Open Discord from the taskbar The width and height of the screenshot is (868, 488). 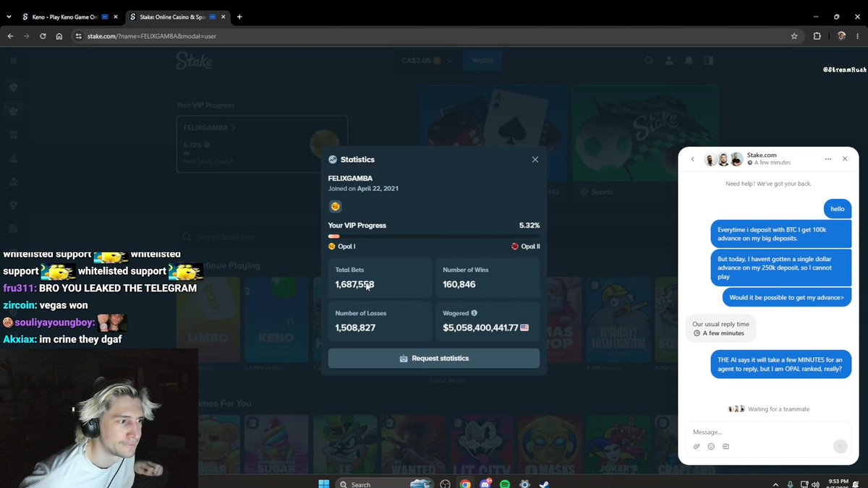click(485, 484)
